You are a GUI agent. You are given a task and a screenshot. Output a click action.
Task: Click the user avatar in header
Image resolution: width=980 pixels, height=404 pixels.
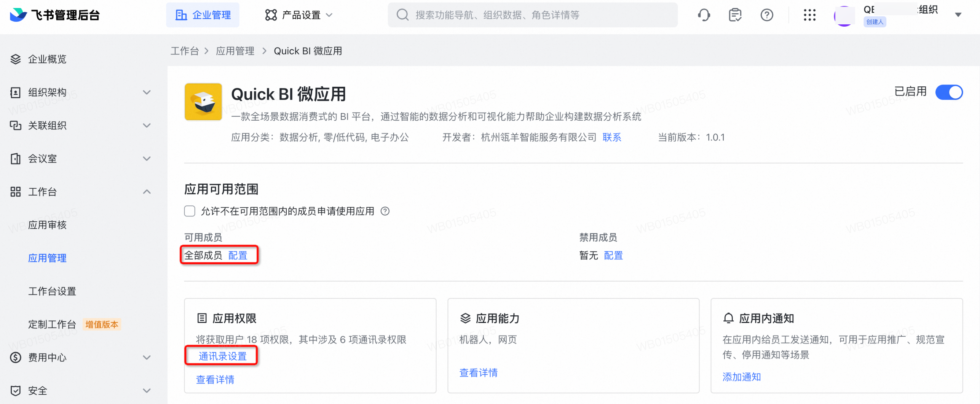[x=844, y=16]
